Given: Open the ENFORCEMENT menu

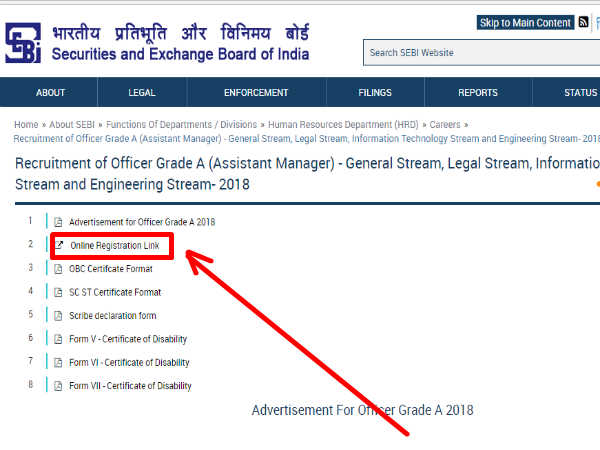Looking at the screenshot, I should click(256, 93).
